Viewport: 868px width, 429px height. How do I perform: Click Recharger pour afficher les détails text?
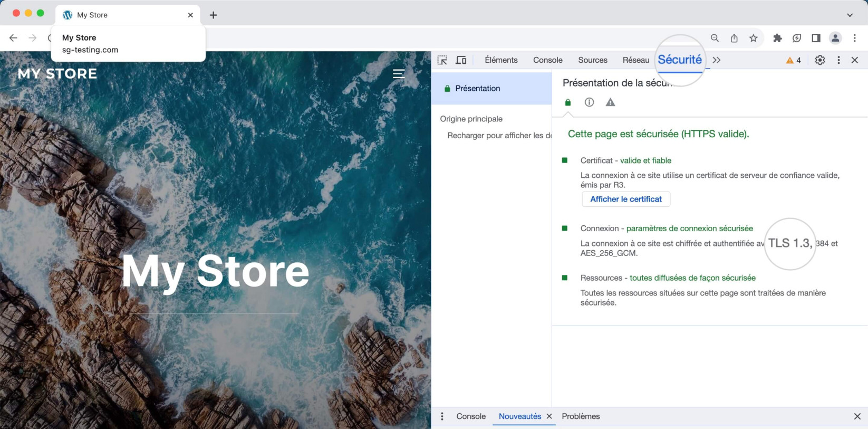pyautogui.click(x=499, y=136)
